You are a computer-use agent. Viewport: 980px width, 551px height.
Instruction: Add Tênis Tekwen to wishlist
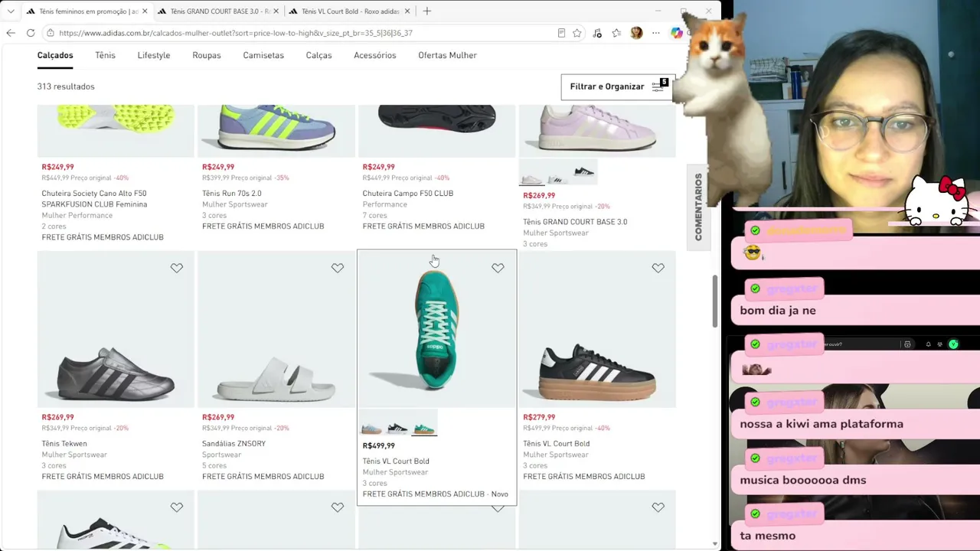click(177, 268)
